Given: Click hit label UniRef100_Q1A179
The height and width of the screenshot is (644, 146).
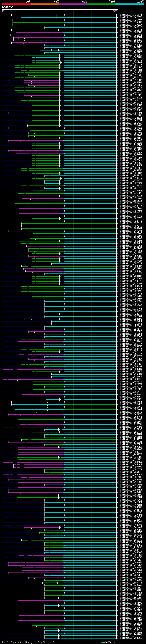Looking at the screenshot, I should coord(131,329).
